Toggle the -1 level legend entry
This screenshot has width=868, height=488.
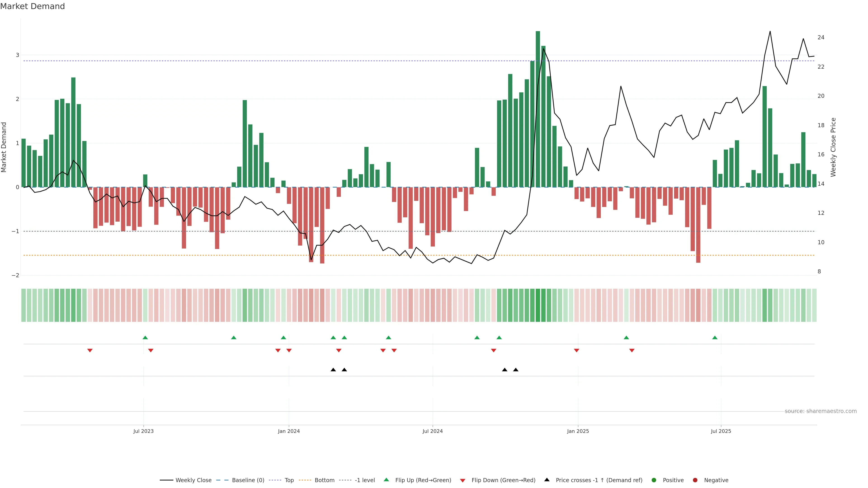365,480
